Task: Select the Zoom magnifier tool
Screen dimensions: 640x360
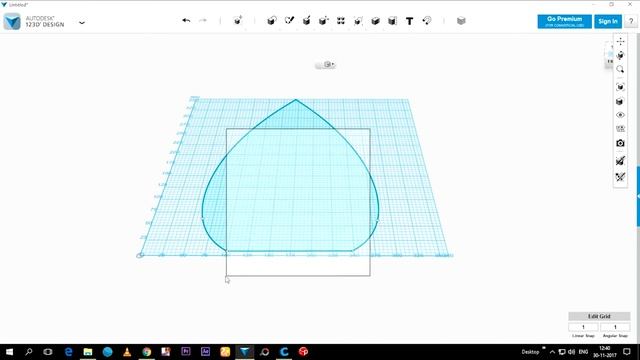Action: click(620, 69)
